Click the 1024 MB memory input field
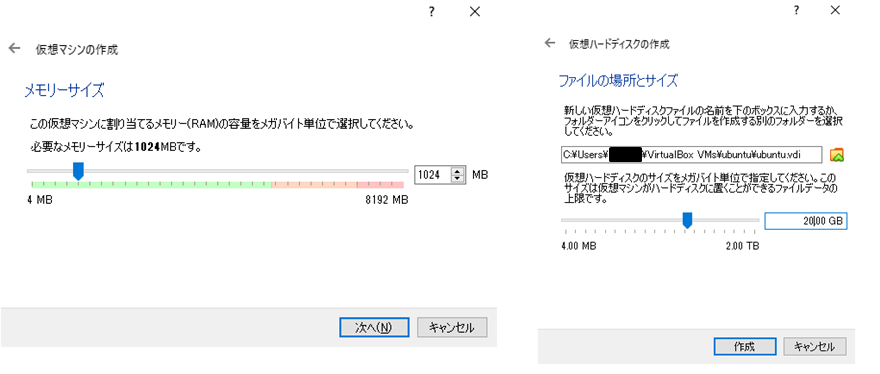Screen dimensions: 880x374 [x=434, y=175]
